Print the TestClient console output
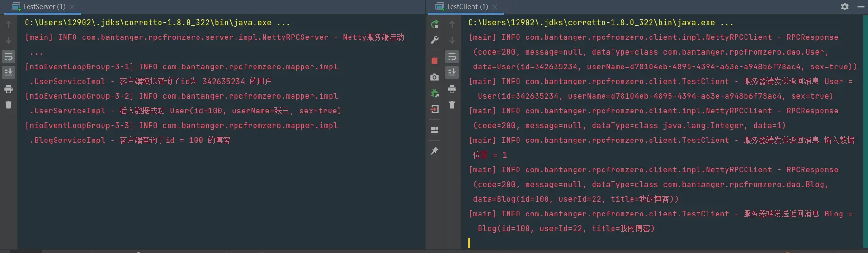The width and height of the screenshot is (868, 253). [452, 89]
